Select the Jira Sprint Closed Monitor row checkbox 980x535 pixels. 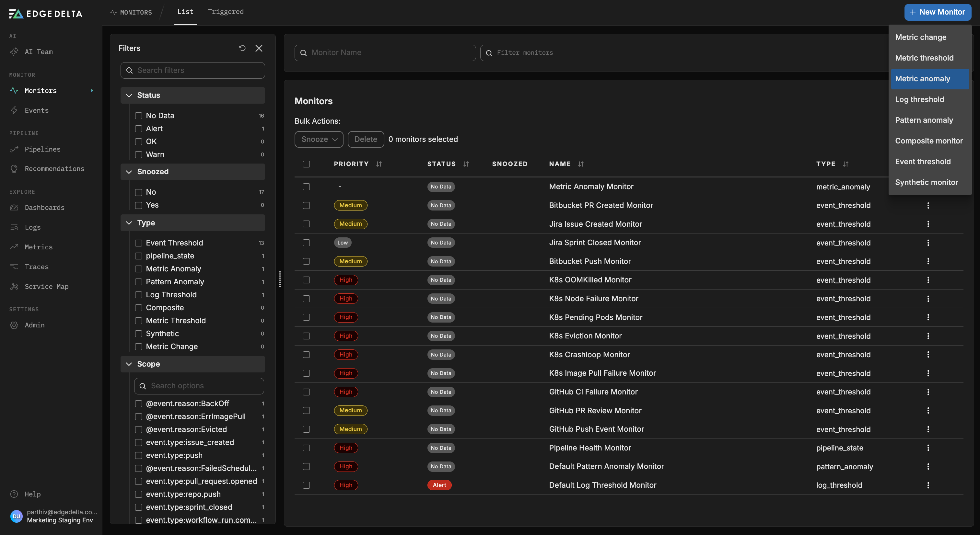[x=306, y=243]
